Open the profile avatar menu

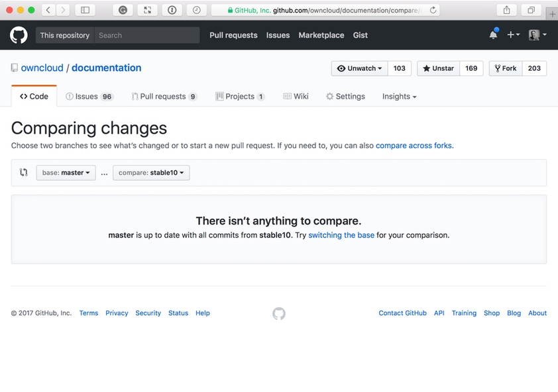(x=535, y=34)
